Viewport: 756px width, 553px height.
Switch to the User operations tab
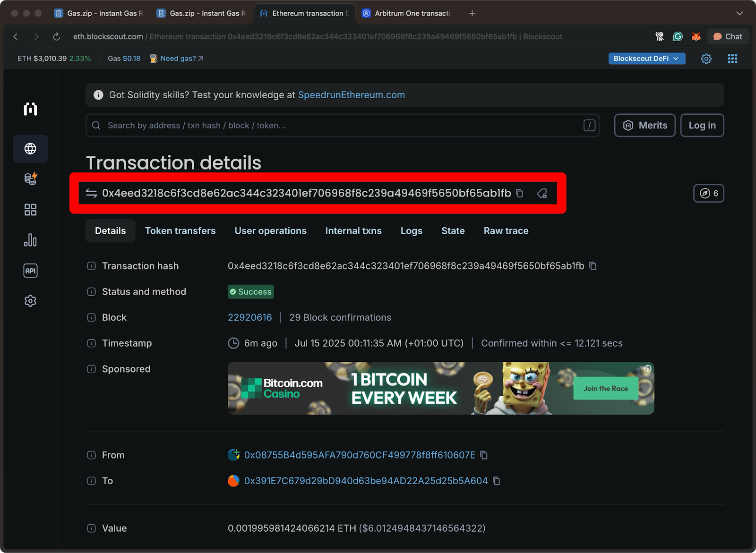click(271, 231)
